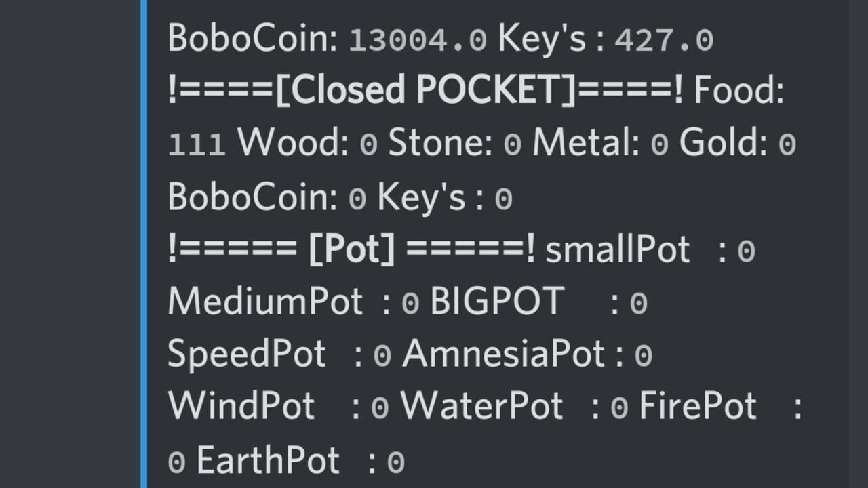The width and height of the screenshot is (868, 488).
Task: Click the WaterPot label
Action: (482, 407)
